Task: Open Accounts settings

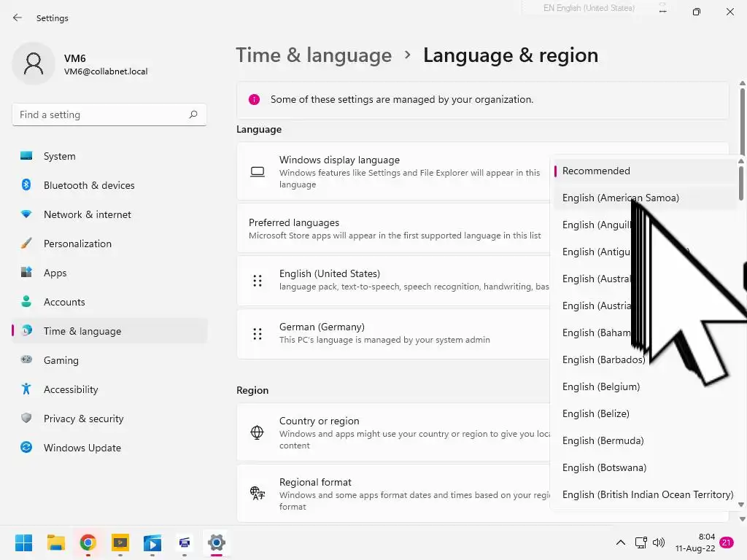Action: click(x=109, y=302)
